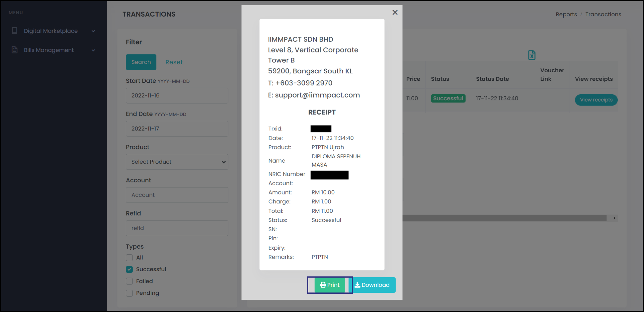Click the PTPTN Ujrah product value
Image resolution: width=644 pixels, height=312 pixels.
click(x=328, y=147)
